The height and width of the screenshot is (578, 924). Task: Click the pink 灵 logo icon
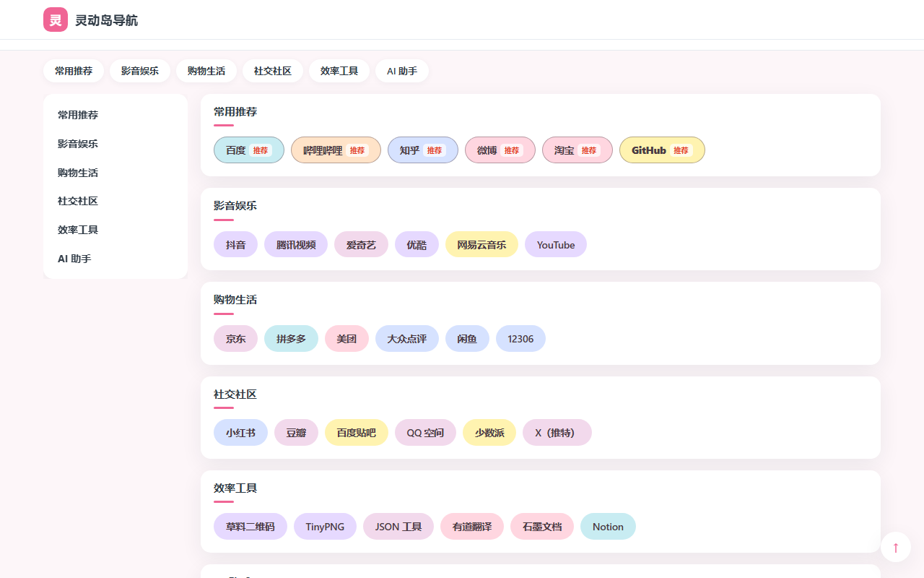click(56, 20)
